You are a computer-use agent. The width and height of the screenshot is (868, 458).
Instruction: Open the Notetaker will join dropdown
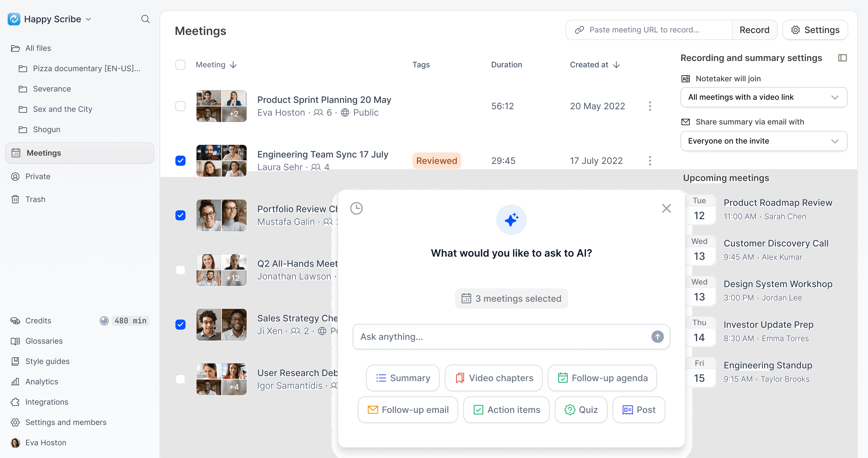pyautogui.click(x=763, y=97)
